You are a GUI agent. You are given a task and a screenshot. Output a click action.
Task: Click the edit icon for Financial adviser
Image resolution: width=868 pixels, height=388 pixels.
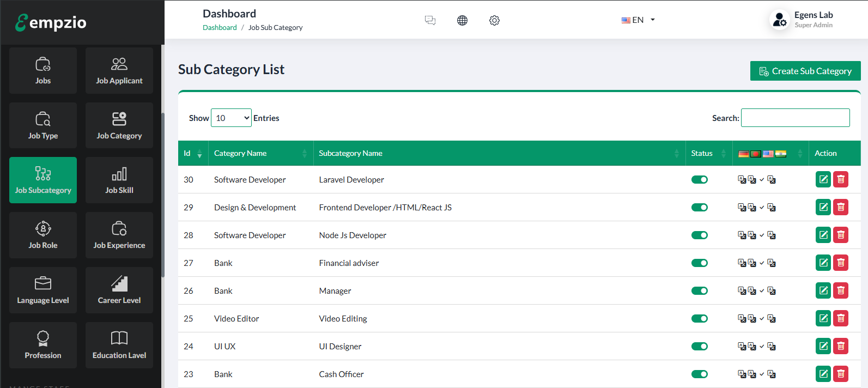pyautogui.click(x=823, y=263)
